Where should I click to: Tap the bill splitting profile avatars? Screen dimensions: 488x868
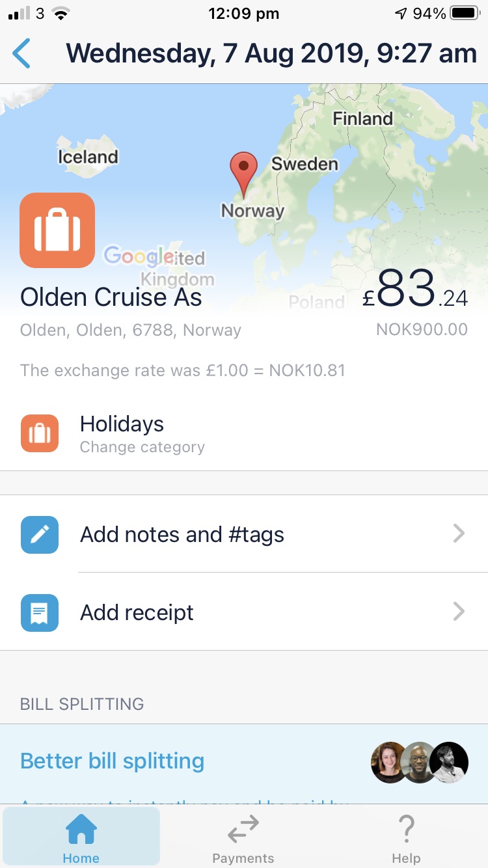[420, 762]
